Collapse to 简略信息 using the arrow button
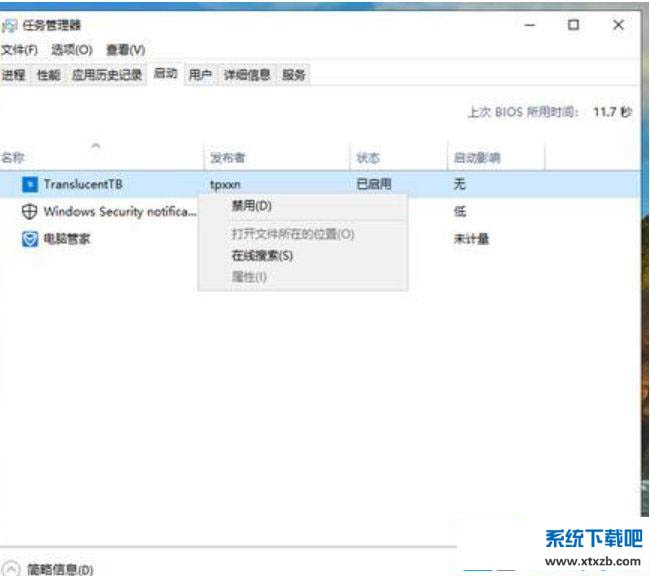This screenshot has height=576, width=650. click(x=10, y=568)
